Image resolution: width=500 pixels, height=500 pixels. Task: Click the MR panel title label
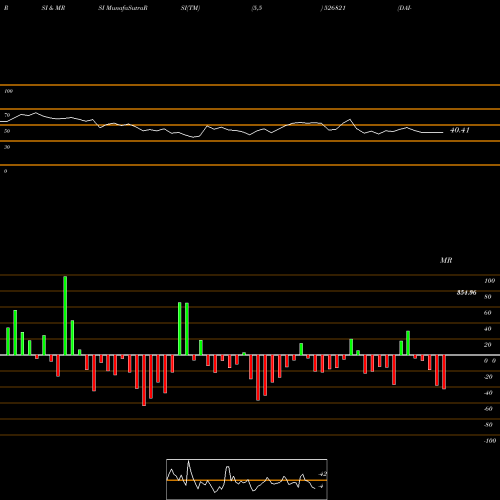[446, 260]
